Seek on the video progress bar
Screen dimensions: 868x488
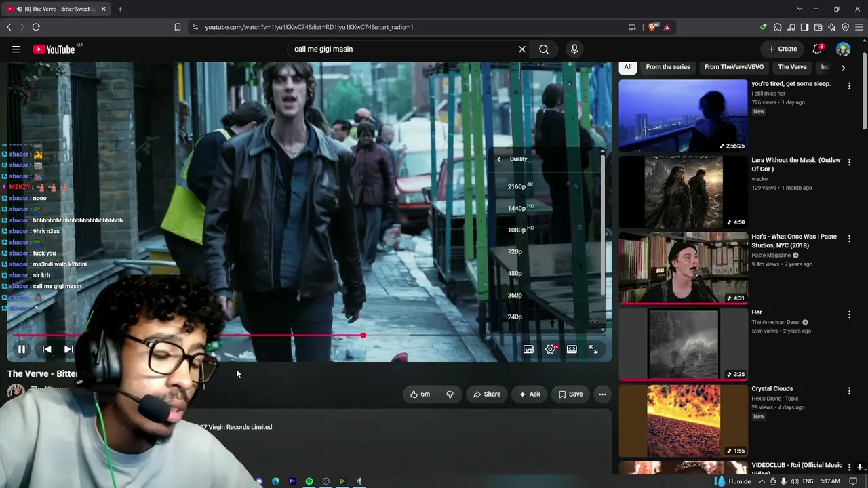[309, 335]
